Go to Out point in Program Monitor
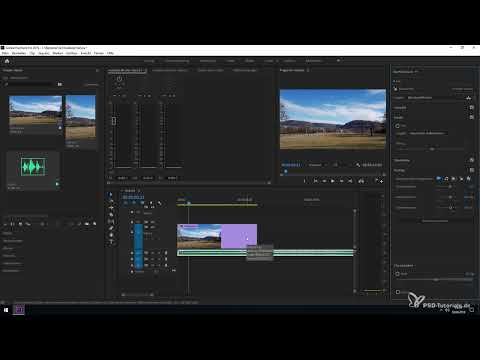The image size is (480, 360). click(x=350, y=181)
